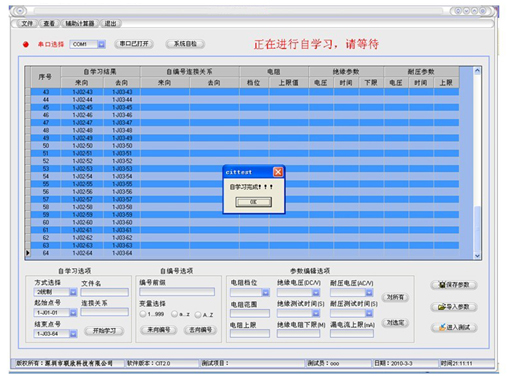Click the 进入测试 icon button

[454, 327]
